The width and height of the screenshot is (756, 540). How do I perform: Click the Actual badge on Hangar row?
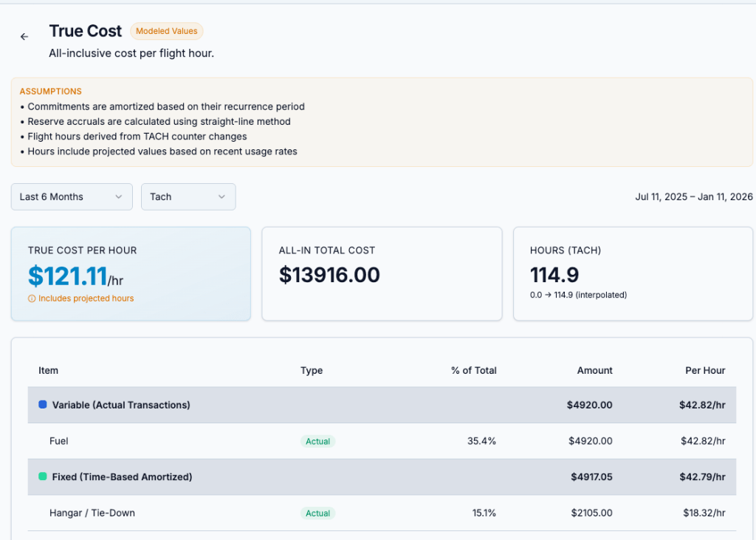[317, 513]
